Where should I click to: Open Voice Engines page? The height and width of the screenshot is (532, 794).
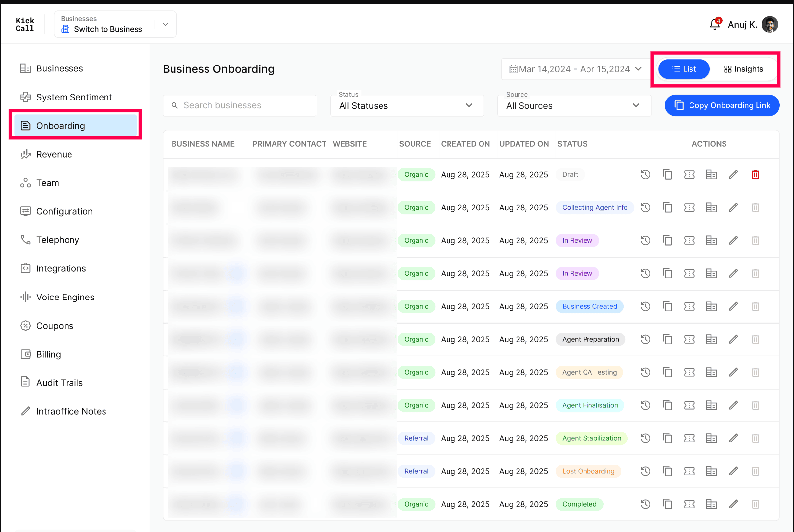[75, 297]
